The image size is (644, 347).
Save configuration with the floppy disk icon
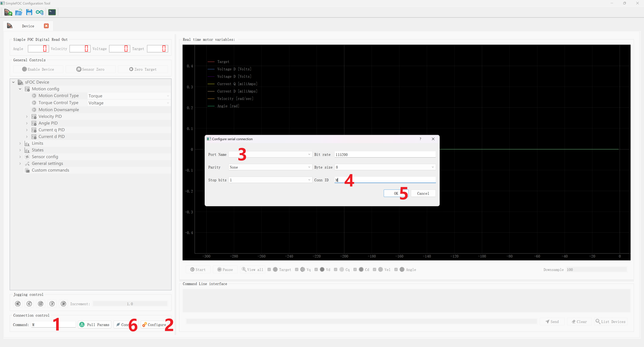(x=29, y=12)
